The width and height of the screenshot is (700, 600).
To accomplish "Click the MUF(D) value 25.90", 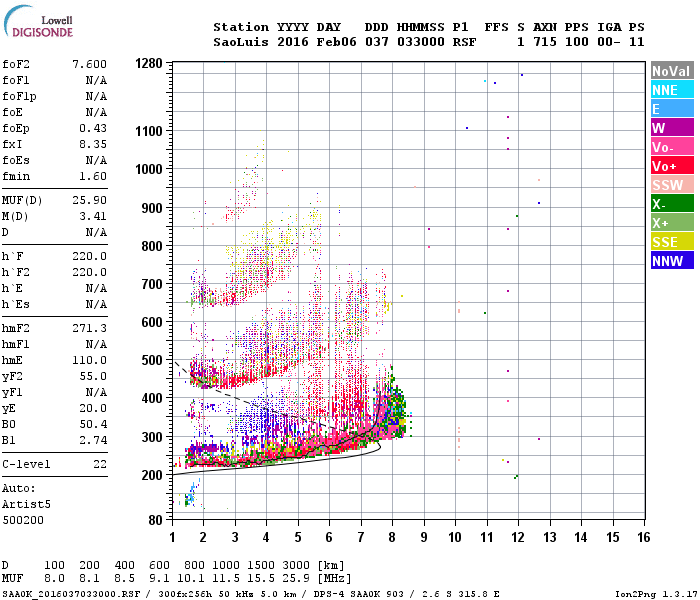I will [x=89, y=200].
